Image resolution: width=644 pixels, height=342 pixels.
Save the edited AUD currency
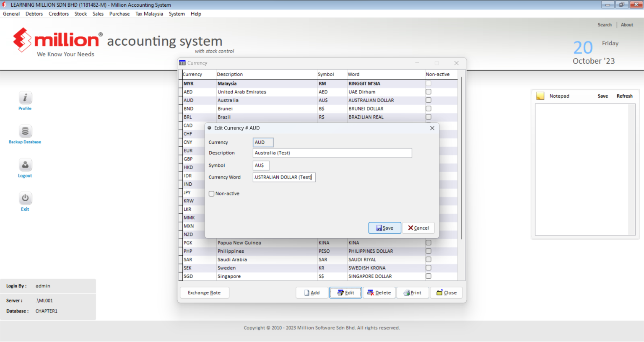(384, 228)
